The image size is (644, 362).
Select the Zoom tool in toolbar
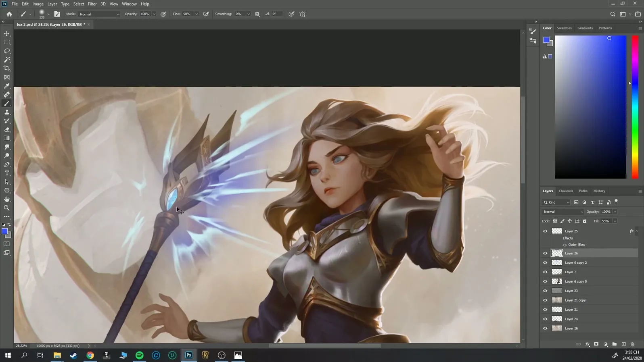7,208
